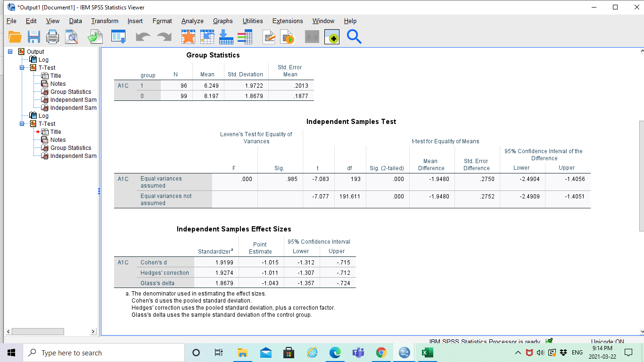Open the Utilities menu
The height and width of the screenshot is (362, 644).
click(x=253, y=21)
